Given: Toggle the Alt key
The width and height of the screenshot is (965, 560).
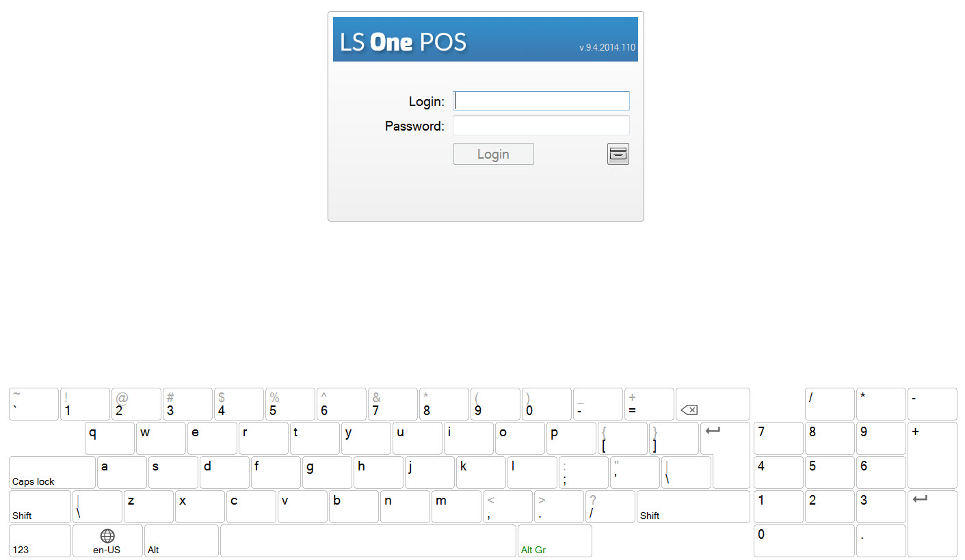Looking at the screenshot, I should (x=181, y=541).
